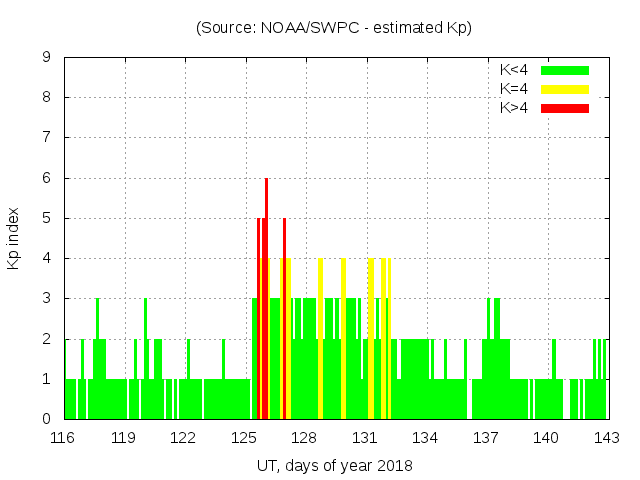Click the NOAA/SWPC source chart title
The height and width of the screenshot is (480, 640).
(334, 28)
